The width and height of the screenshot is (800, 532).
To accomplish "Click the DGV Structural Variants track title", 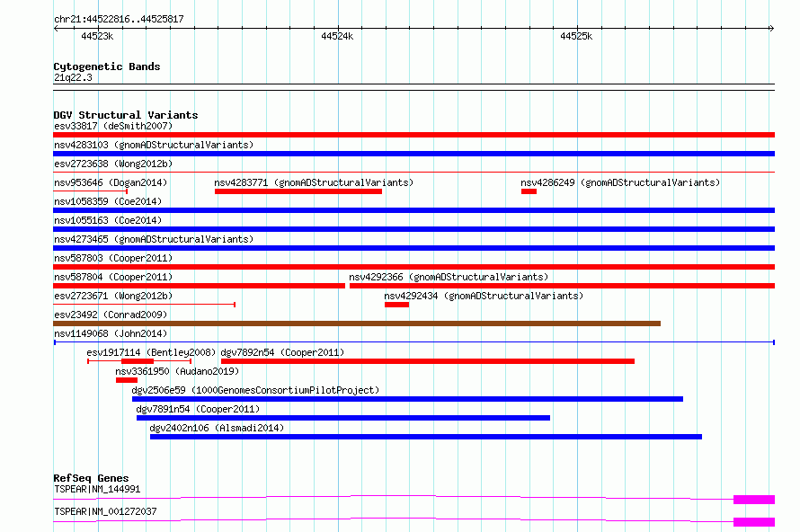I will coord(126,115).
